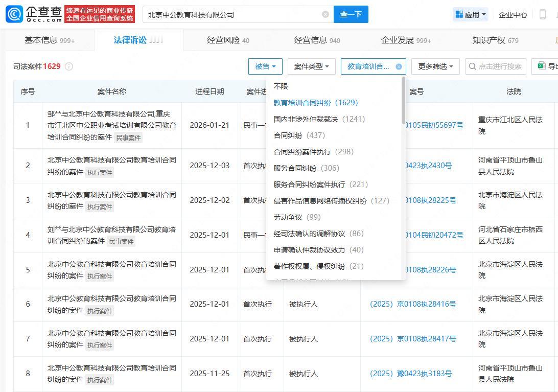Open case 刘**与北京中公教育科技有限公司 row 4
Viewport: 558px width, 392px height.
[x=112, y=235]
